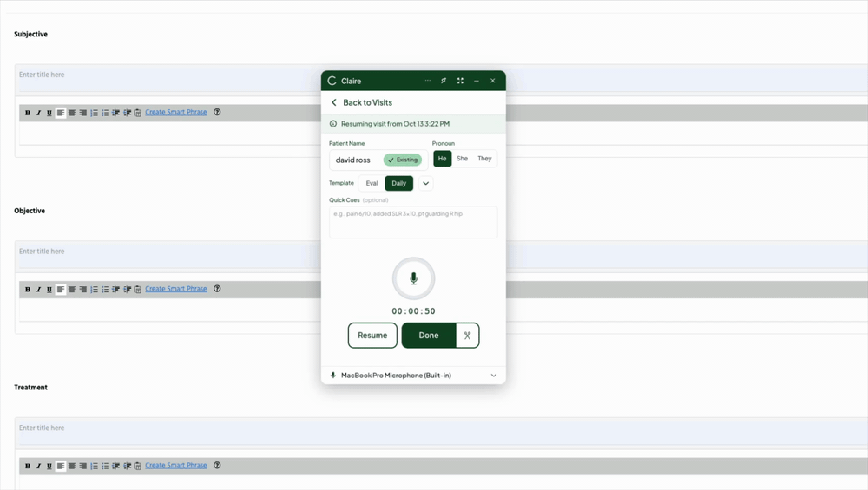Screen dimensions: 868x490
Task: Click microphone record button in Claire
Action: 413,278
